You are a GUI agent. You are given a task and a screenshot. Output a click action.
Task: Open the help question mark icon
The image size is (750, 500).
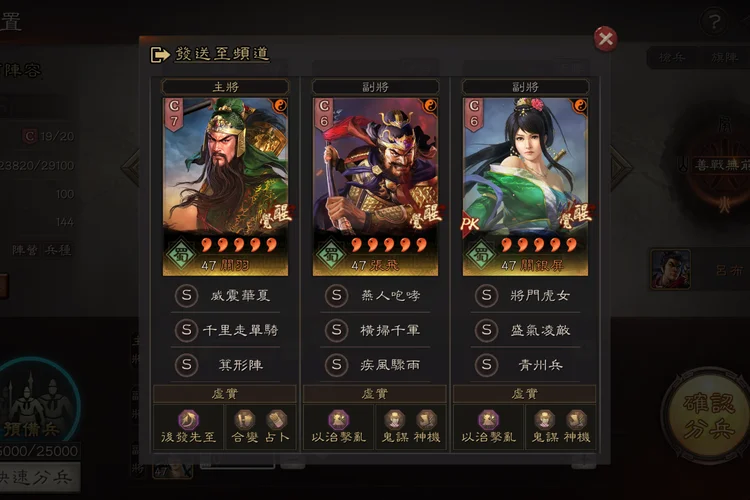[714, 22]
